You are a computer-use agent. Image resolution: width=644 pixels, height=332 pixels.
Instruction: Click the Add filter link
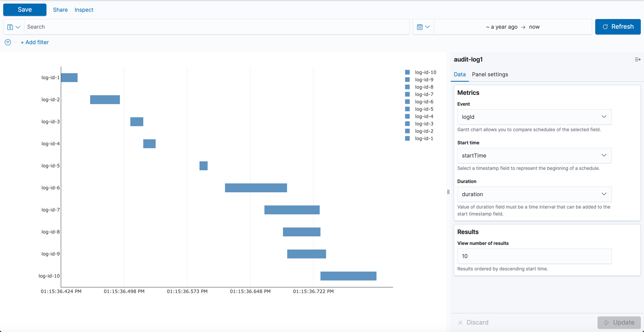[35, 42]
